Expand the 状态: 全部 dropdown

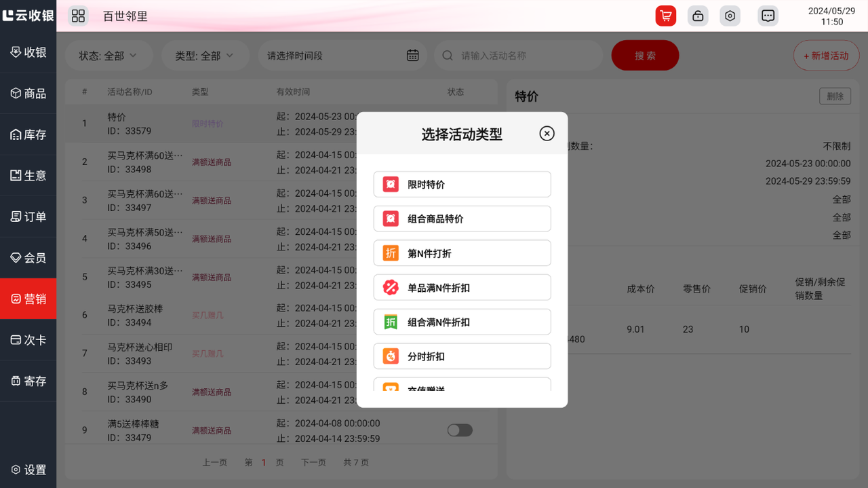[108, 56]
